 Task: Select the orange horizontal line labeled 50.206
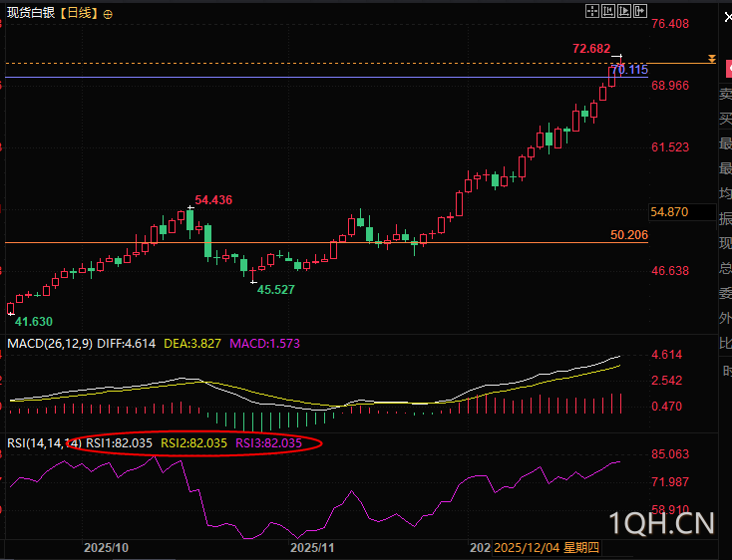coord(327,242)
